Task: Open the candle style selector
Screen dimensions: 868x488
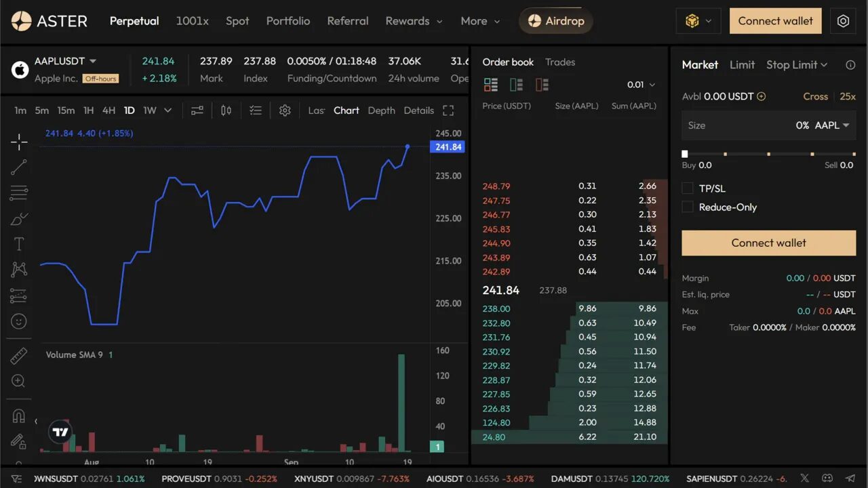Action: coord(226,110)
